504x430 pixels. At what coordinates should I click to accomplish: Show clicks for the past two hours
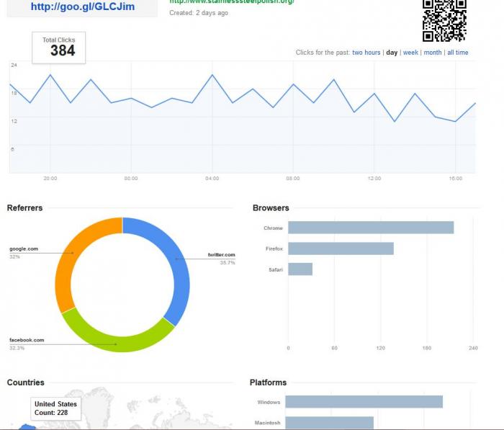(x=366, y=53)
